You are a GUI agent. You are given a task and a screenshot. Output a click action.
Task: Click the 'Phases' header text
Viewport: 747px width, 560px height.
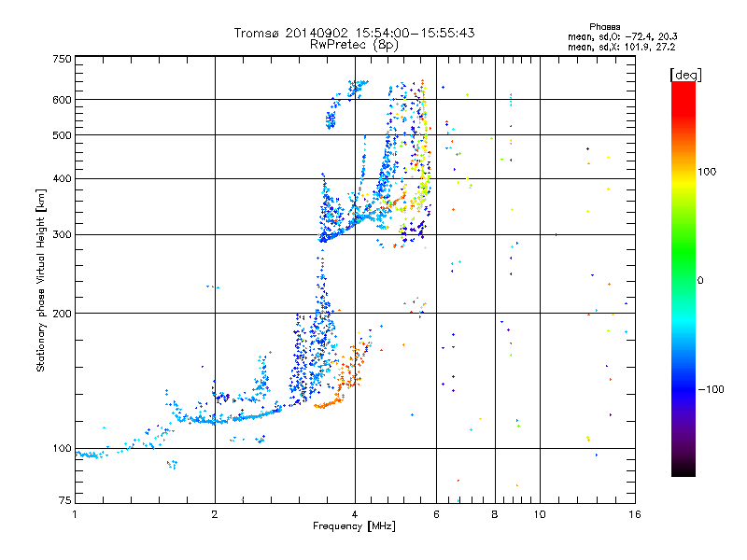[x=604, y=27]
